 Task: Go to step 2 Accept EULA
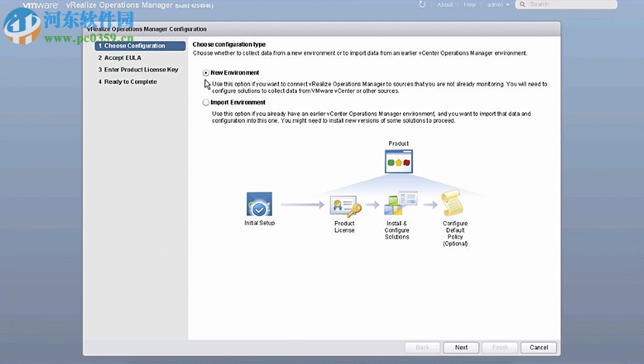[119, 58]
